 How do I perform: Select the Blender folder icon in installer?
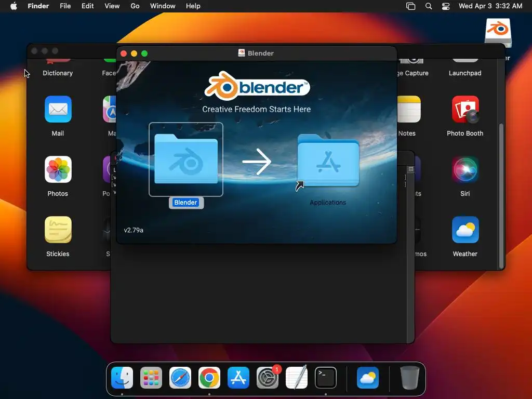186,159
